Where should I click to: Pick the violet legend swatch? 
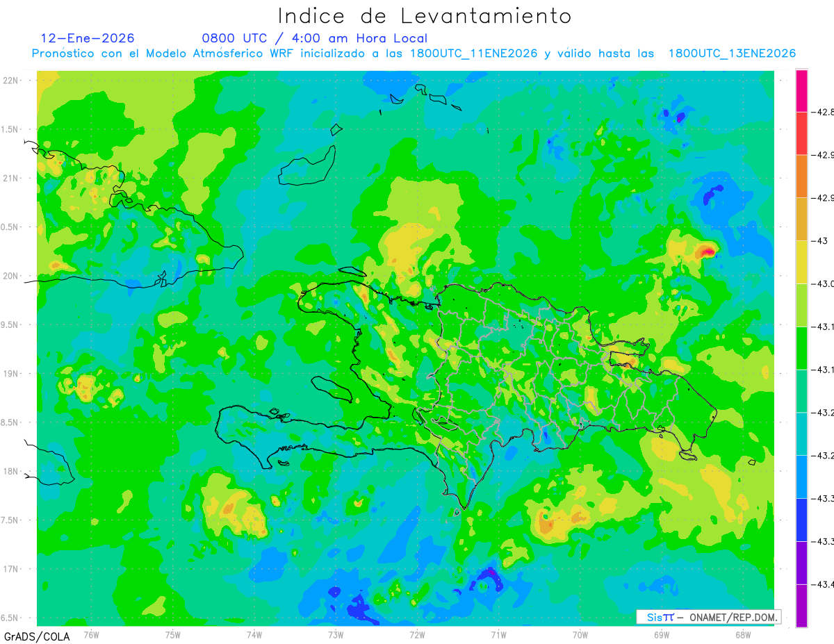(x=801, y=563)
